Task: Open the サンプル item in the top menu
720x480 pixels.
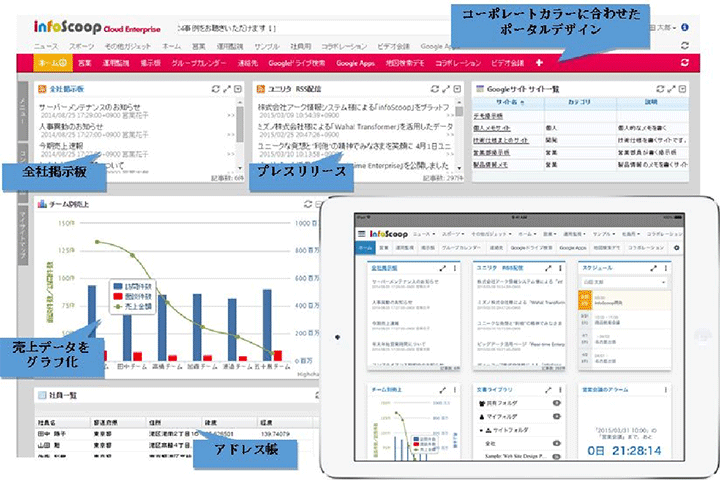Action: pyautogui.click(x=267, y=46)
